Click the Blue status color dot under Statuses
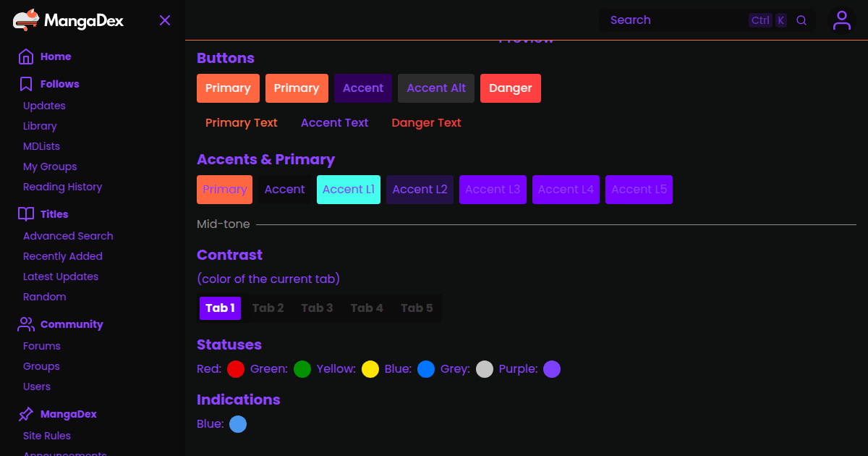 pos(426,369)
